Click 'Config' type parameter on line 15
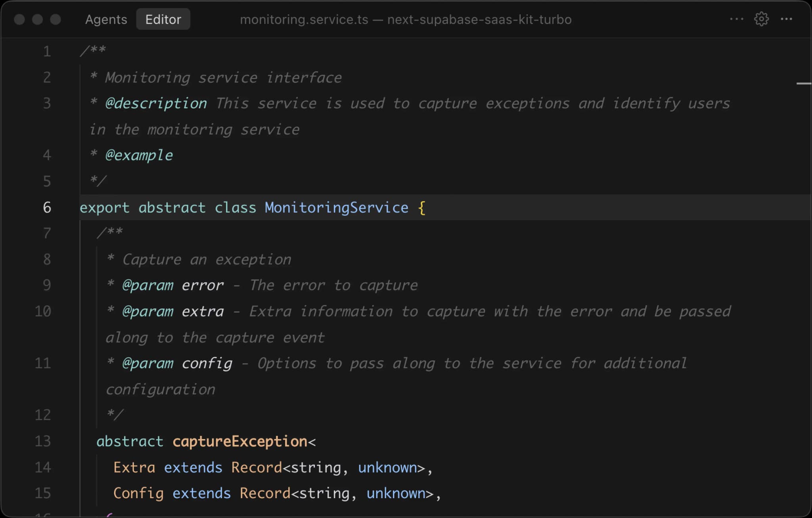This screenshot has width=812, height=518. pos(138,493)
